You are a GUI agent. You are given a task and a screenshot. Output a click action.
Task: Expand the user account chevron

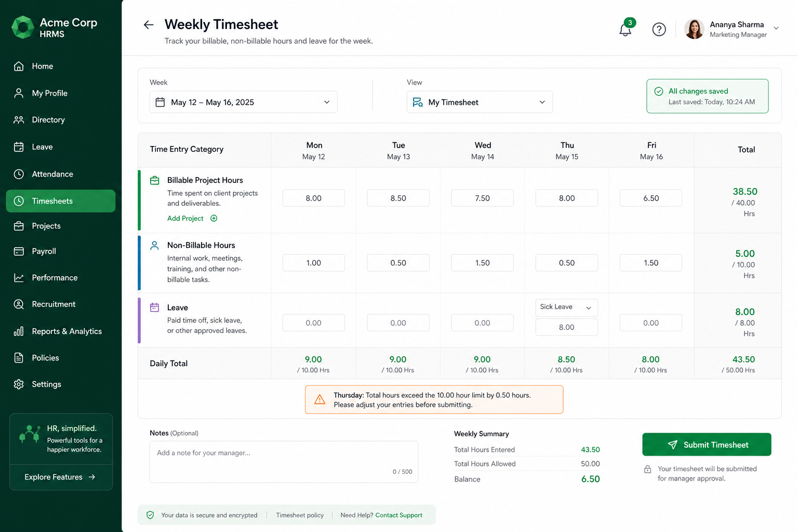776,28
